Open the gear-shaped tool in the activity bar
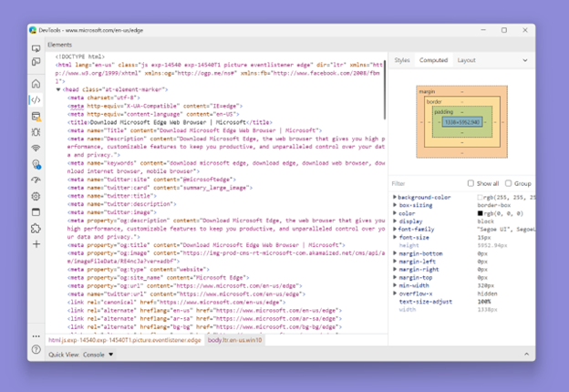The image size is (569, 392). [x=36, y=196]
